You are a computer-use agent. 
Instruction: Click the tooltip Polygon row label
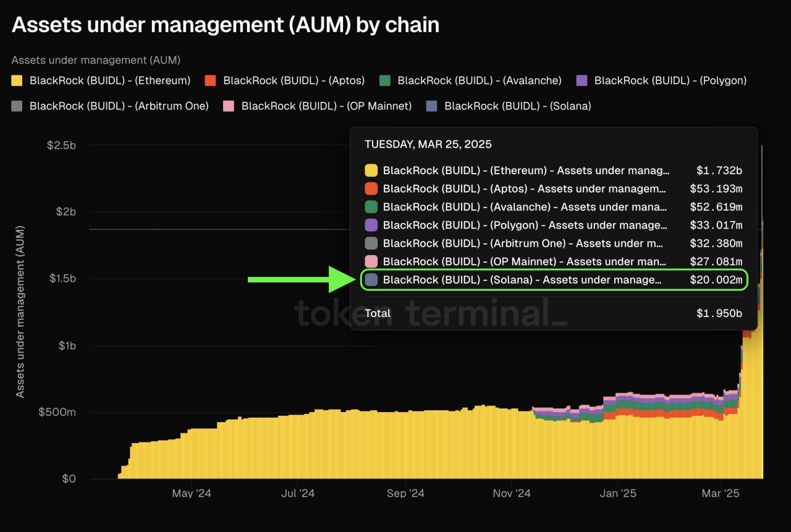coord(525,226)
